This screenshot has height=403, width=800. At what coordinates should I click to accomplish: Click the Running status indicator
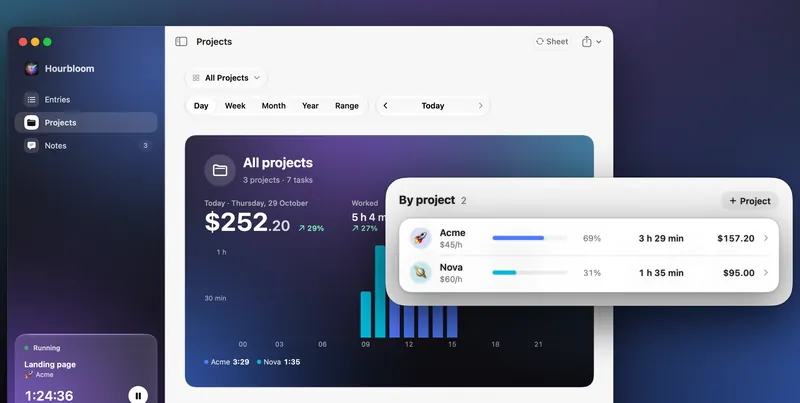(x=42, y=348)
